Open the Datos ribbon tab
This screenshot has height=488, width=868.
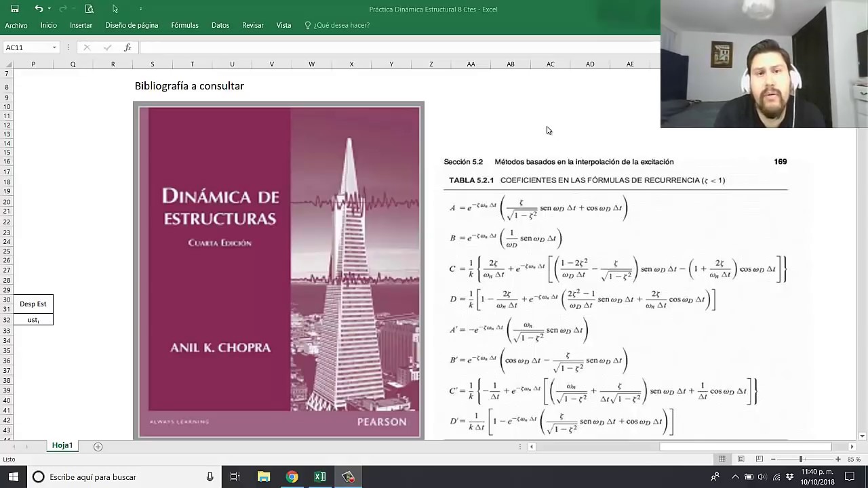click(x=220, y=25)
